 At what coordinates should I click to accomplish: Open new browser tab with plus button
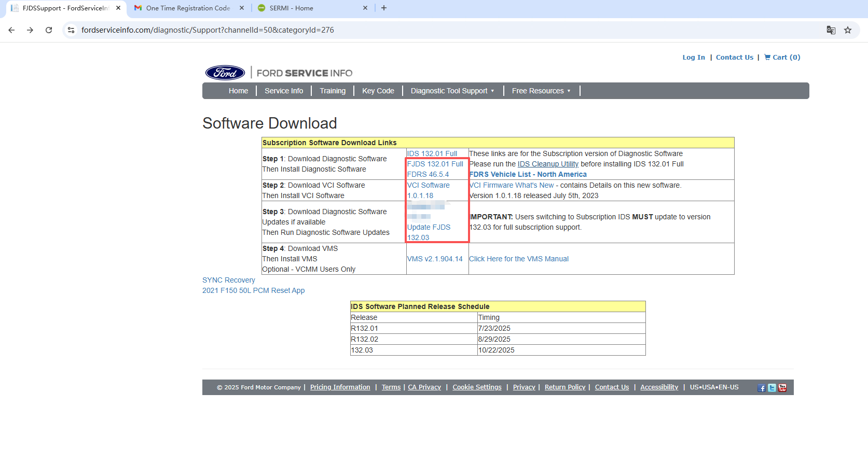(384, 8)
